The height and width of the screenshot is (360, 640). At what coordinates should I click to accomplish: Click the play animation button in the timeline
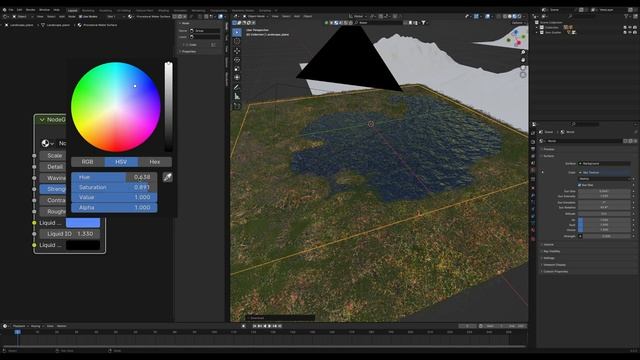pyautogui.click(x=269, y=326)
